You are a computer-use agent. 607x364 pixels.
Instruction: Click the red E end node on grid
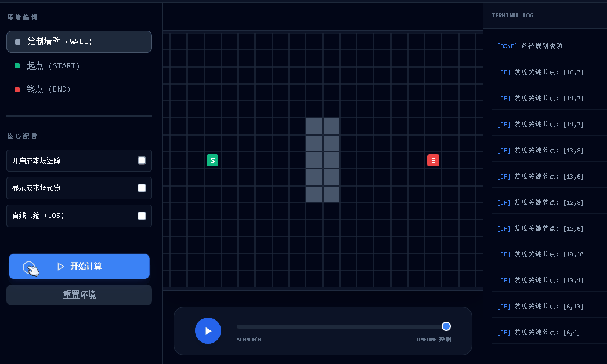(x=433, y=160)
